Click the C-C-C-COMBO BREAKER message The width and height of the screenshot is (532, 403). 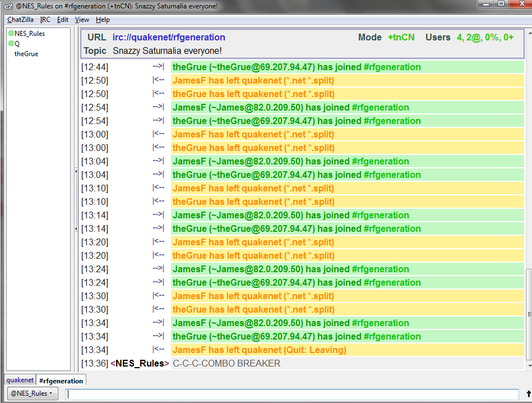coord(226,363)
